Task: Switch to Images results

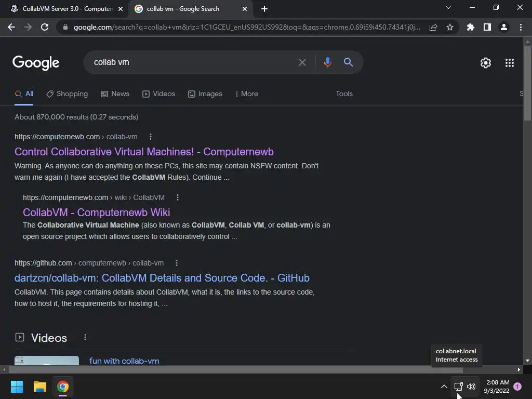Action: click(205, 94)
